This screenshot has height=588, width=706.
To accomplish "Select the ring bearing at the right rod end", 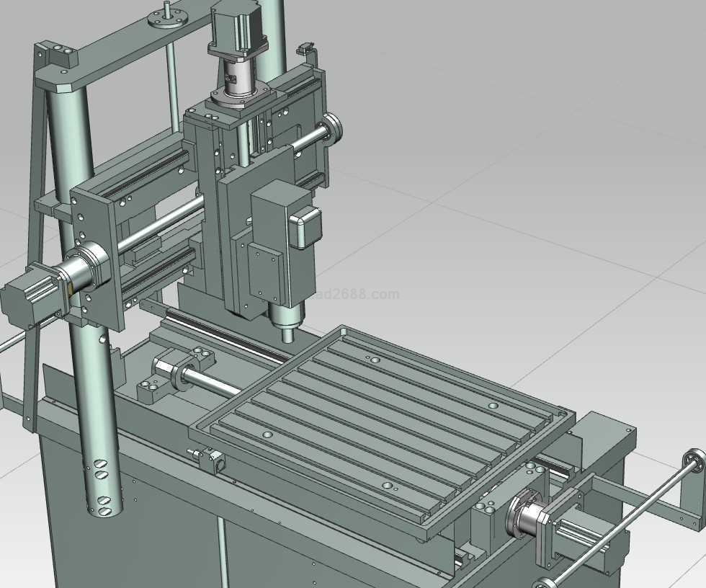I will click(x=694, y=460).
